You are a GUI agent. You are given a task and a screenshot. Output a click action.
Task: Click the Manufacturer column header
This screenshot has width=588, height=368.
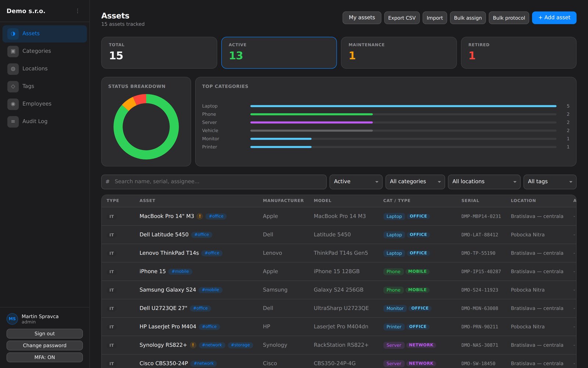[x=283, y=201]
